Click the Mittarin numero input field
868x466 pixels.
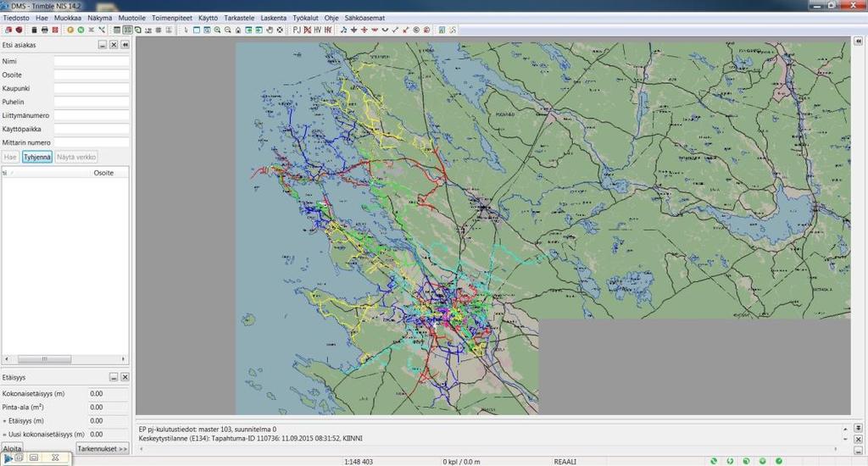(x=92, y=142)
